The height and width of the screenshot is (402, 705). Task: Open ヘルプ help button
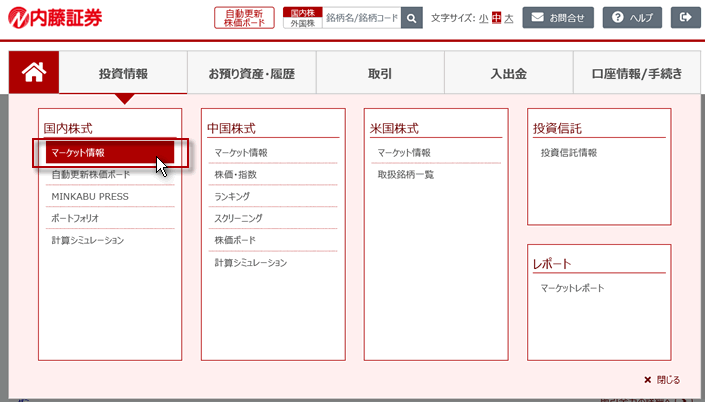[632, 18]
